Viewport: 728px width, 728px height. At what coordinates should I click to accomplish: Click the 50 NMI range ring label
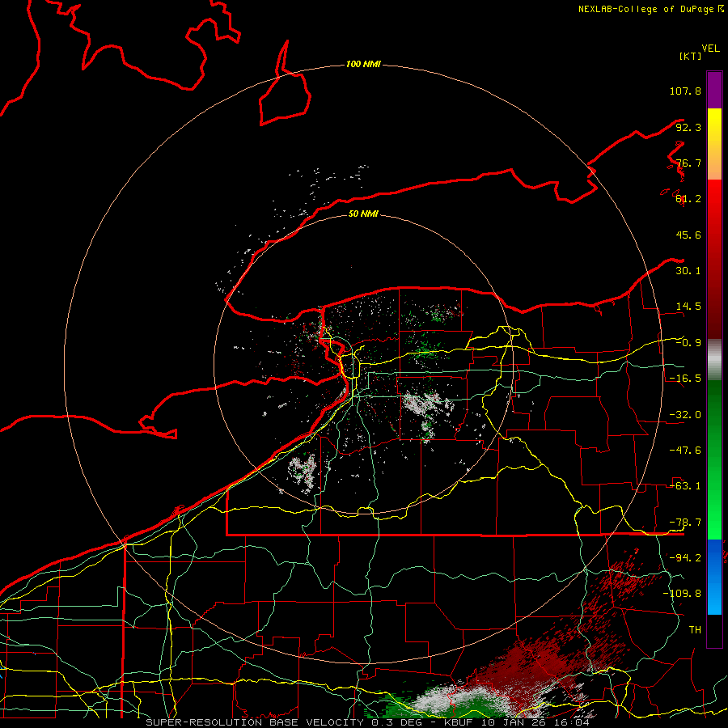coord(363,214)
